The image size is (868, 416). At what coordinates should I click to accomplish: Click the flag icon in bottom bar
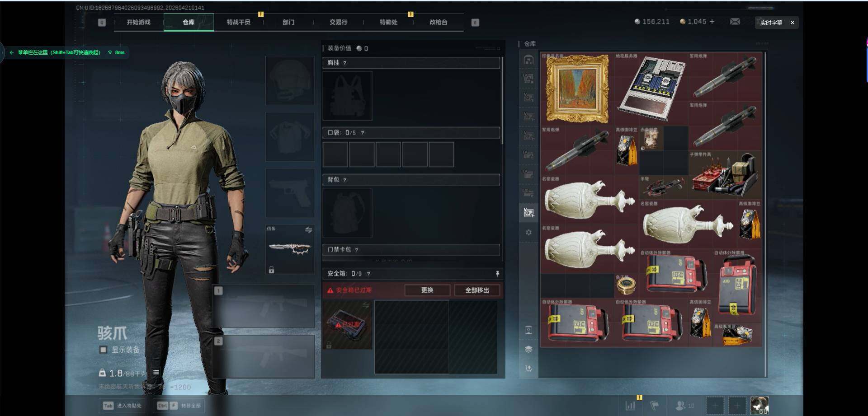(x=654, y=405)
